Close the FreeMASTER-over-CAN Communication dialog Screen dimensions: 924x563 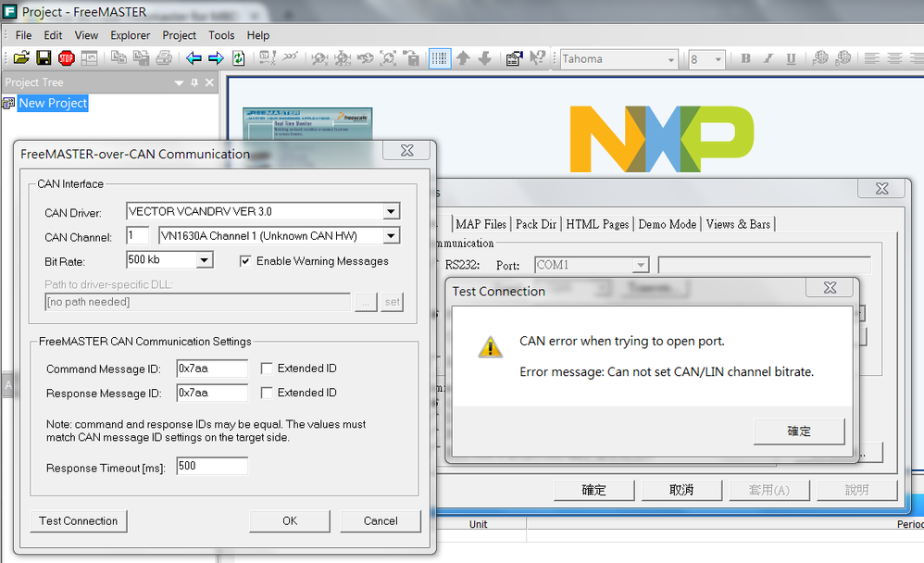point(407,151)
